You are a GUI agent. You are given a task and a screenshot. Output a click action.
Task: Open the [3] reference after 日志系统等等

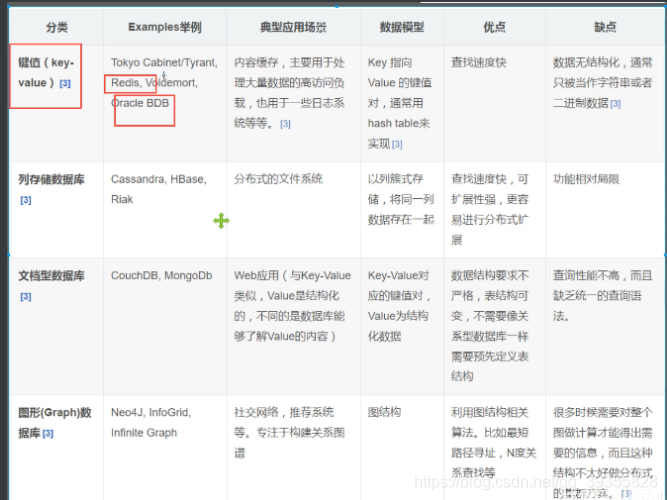coord(285,124)
